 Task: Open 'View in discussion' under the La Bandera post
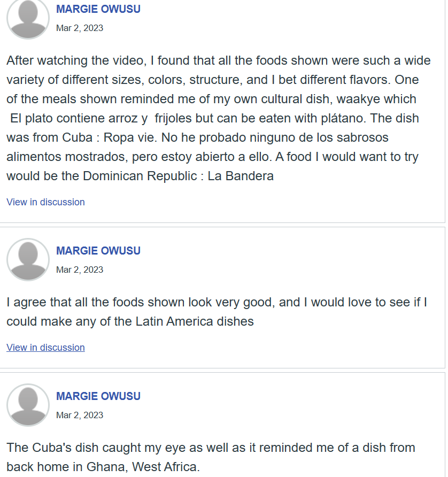[x=45, y=202]
